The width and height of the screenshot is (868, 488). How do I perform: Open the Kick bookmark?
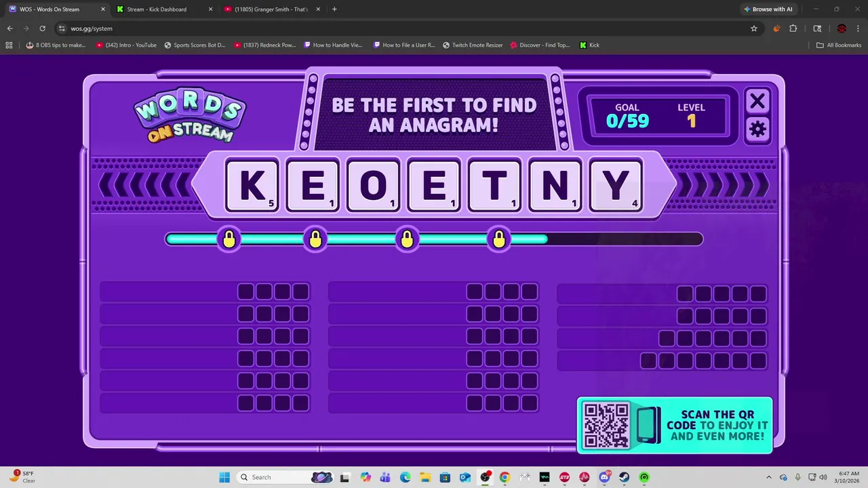[589, 45]
